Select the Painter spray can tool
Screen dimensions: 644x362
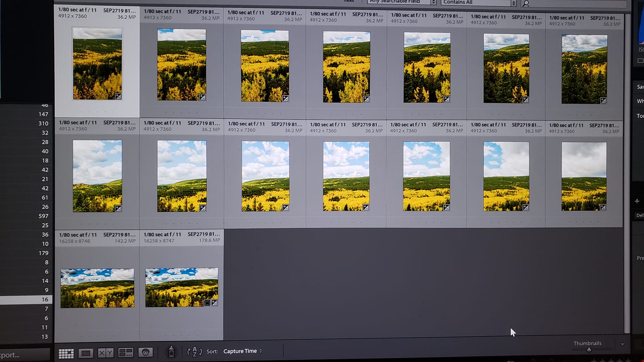171,352
